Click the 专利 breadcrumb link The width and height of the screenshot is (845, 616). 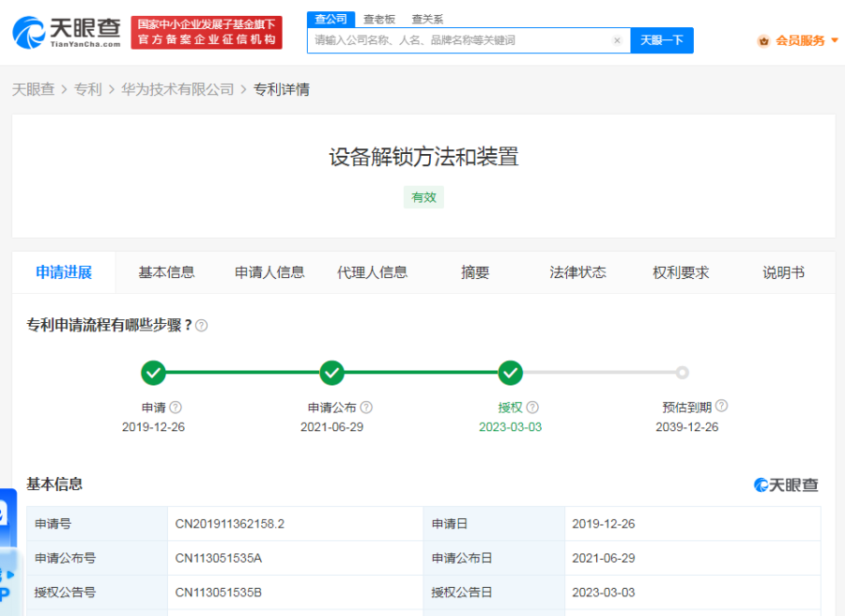87,89
